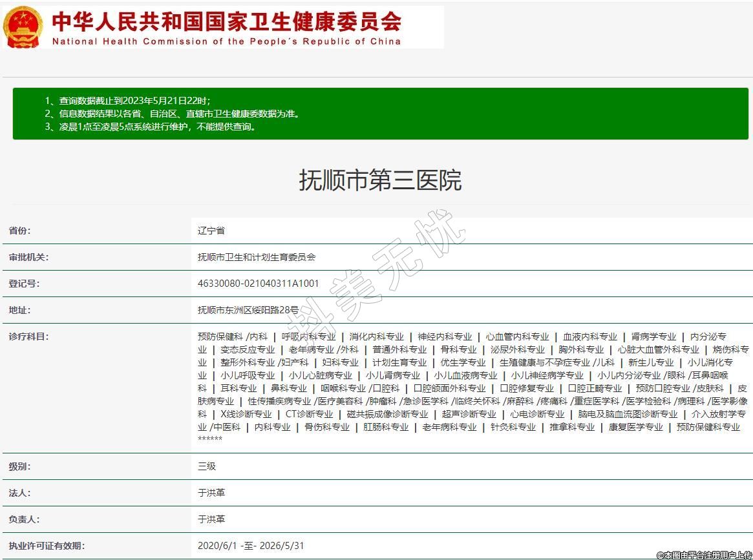
Task: Click the national emblem logo
Action: 23,26
